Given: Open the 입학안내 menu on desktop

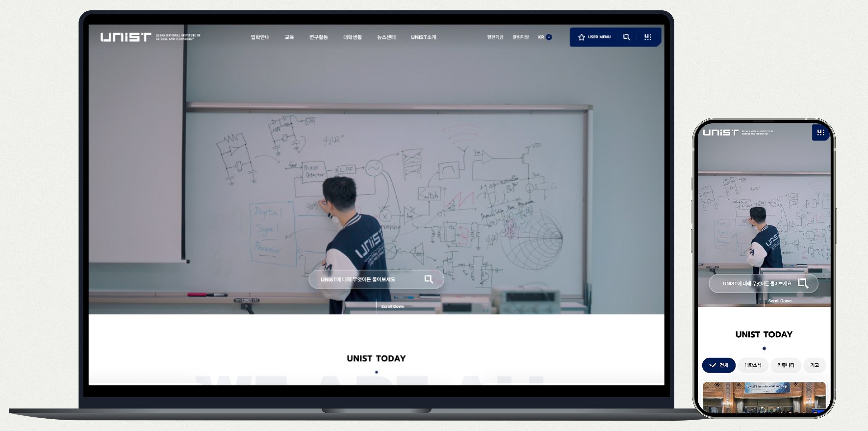Looking at the screenshot, I should [260, 37].
